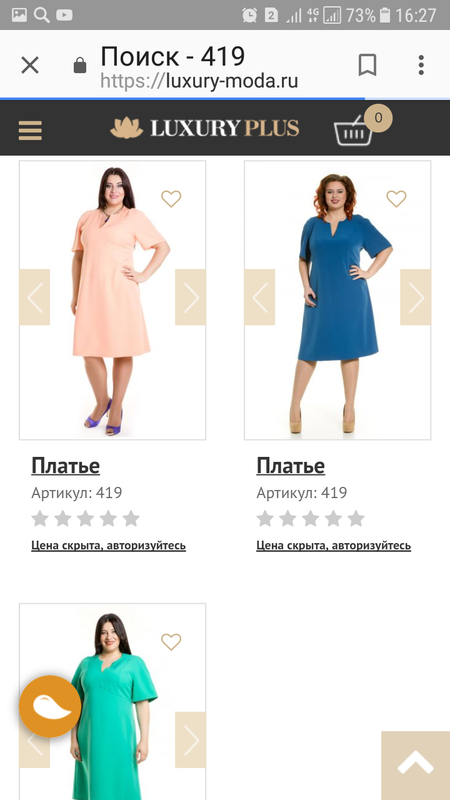Click authorize link under peach dress
Image resolution: width=450 pixels, height=800 pixels.
click(x=108, y=545)
